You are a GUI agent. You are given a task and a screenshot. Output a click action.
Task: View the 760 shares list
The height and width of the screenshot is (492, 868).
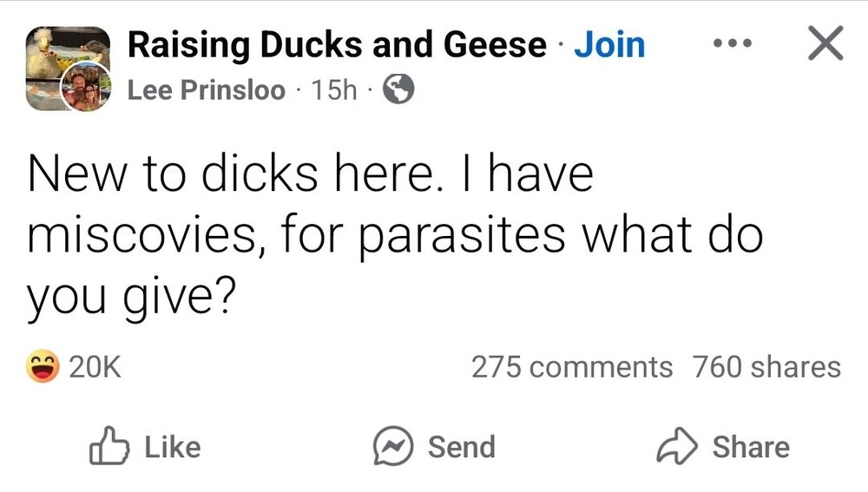pos(766,367)
